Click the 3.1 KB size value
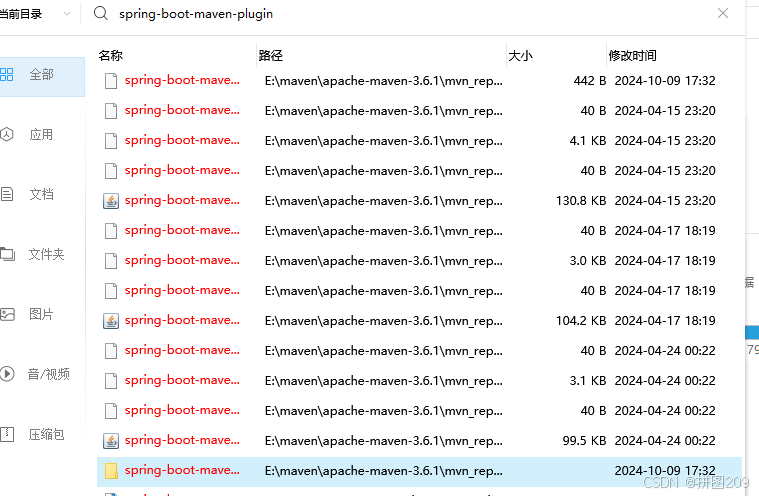759x496 pixels. pyautogui.click(x=588, y=380)
